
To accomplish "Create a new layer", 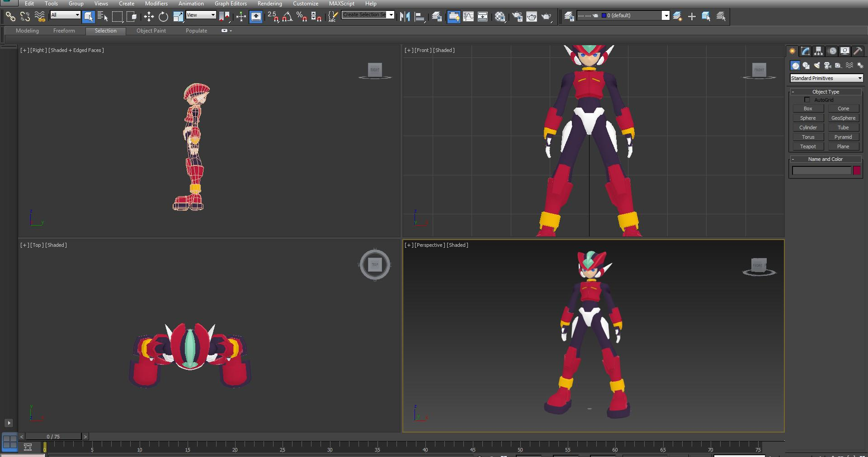I will 677,16.
